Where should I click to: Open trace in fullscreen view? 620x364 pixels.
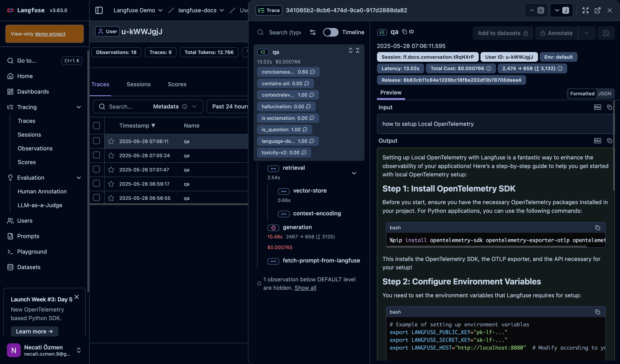(585, 10)
